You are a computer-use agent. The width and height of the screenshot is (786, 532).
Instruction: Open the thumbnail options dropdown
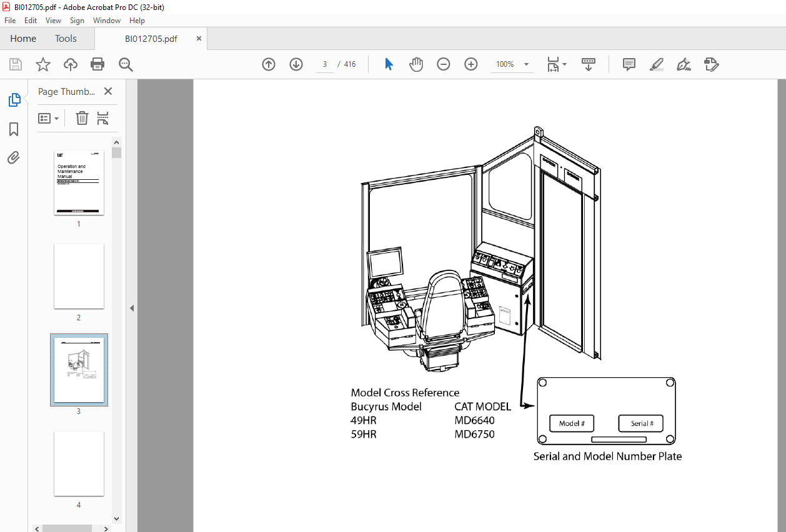[49, 118]
